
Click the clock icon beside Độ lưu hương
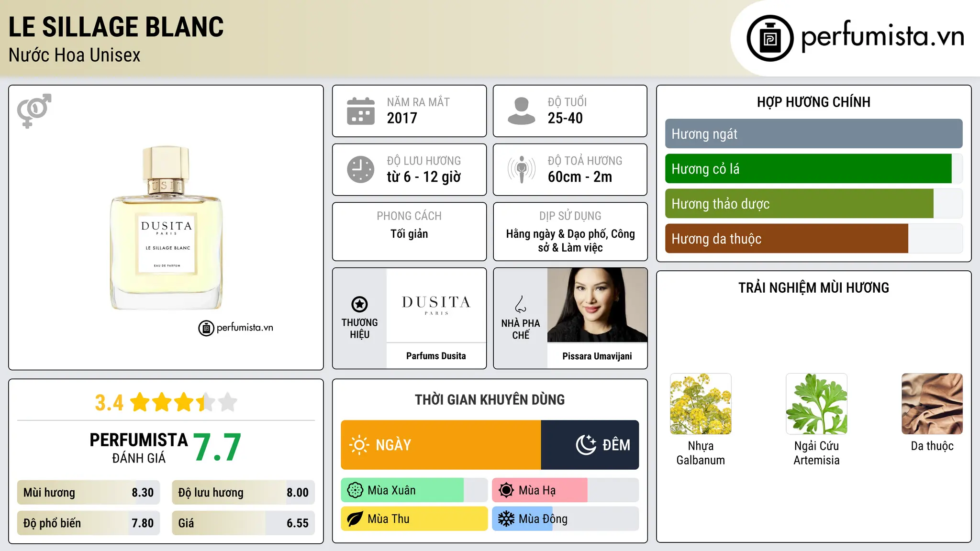361,169
